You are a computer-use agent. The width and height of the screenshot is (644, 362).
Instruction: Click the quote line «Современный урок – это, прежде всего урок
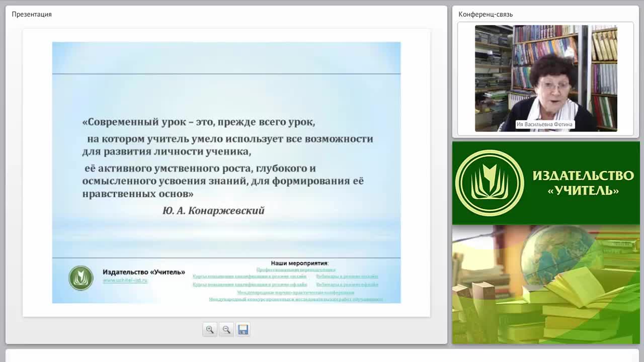[x=199, y=122]
